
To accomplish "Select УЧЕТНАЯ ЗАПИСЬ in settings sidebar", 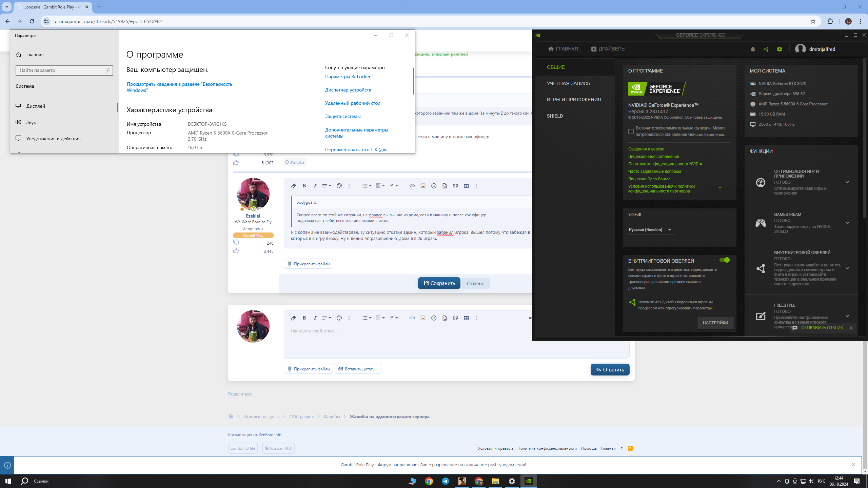I will tap(568, 83).
